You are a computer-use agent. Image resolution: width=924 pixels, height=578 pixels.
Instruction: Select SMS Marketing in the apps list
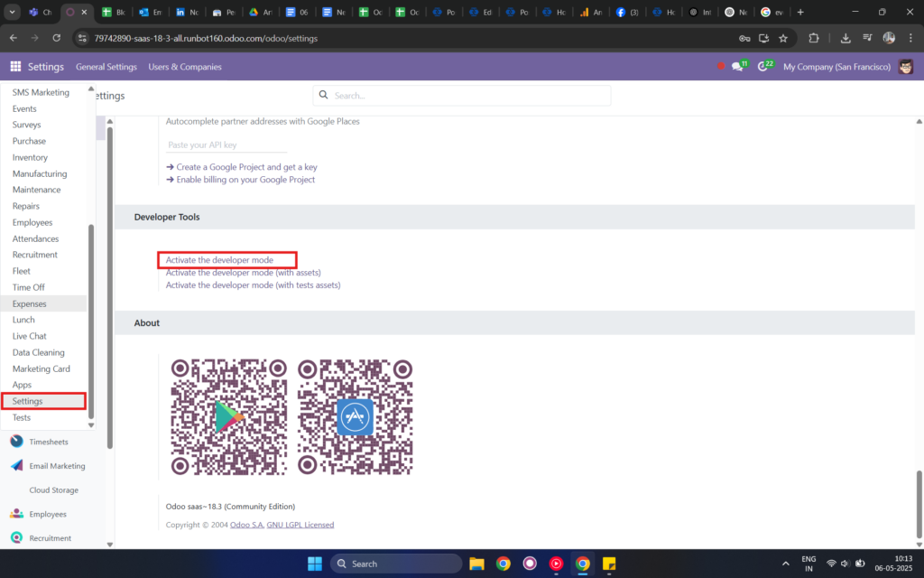point(41,92)
